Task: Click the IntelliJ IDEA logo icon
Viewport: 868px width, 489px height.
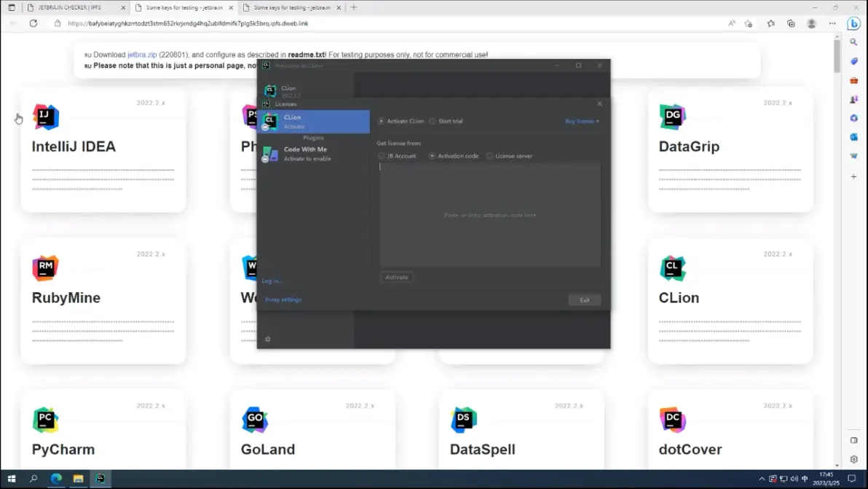Action: [x=45, y=117]
